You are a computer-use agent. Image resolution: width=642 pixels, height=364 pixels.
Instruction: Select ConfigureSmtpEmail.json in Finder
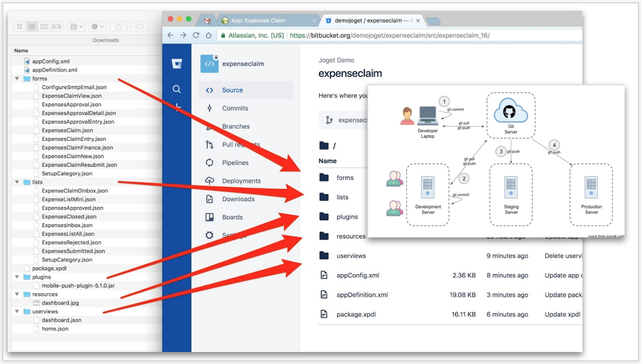coord(74,87)
